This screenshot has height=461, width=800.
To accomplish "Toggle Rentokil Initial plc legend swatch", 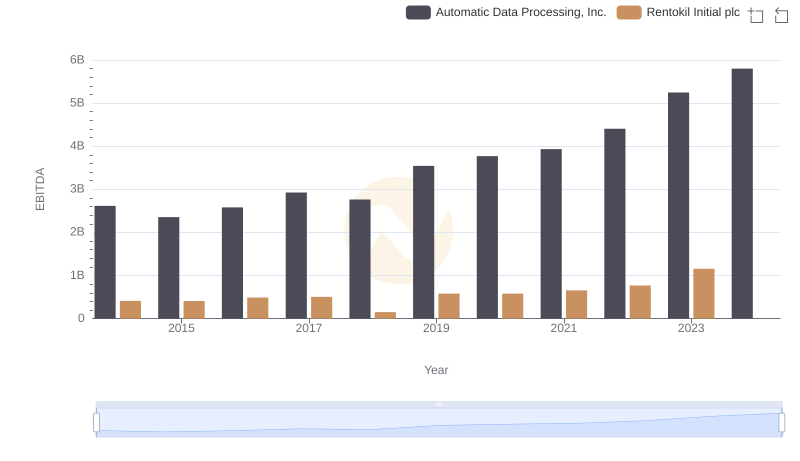I will [x=629, y=12].
